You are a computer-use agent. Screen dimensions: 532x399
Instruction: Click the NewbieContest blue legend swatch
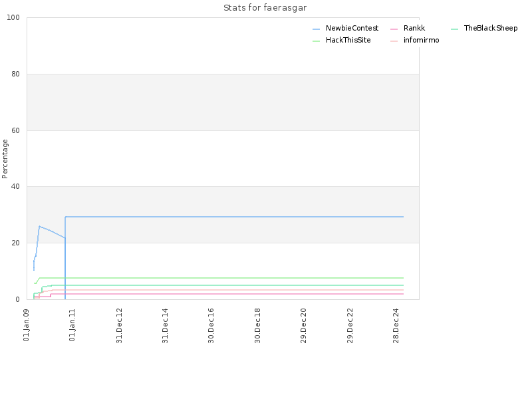pyautogui.click(x=317, y=29)
